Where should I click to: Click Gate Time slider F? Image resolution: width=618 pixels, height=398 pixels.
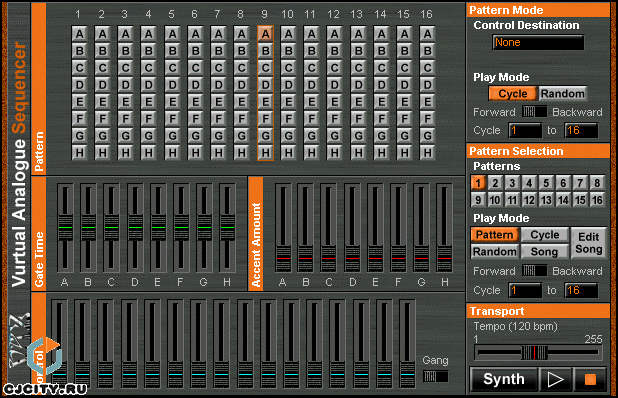[181, 227]
